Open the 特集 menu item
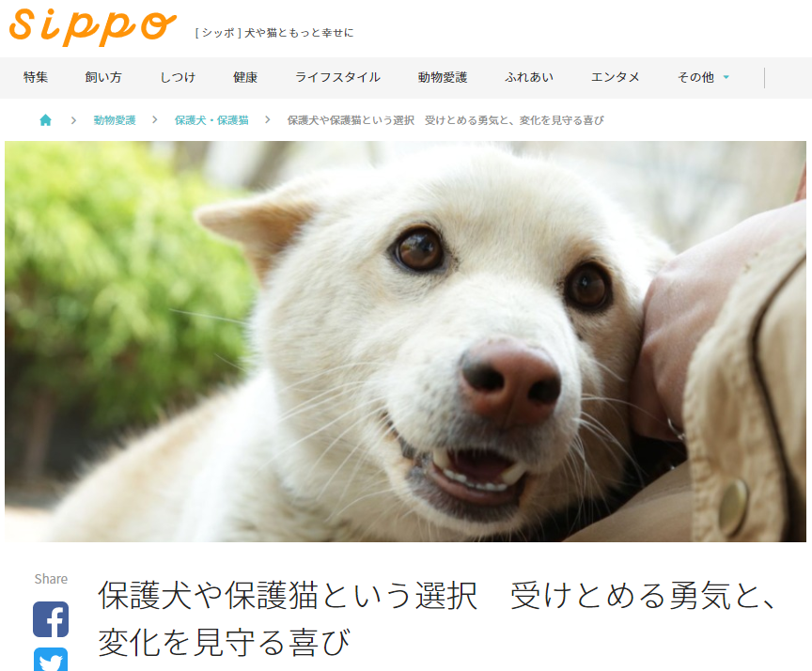The width and height of the screenshot is (812, 671). click(36, 77)
